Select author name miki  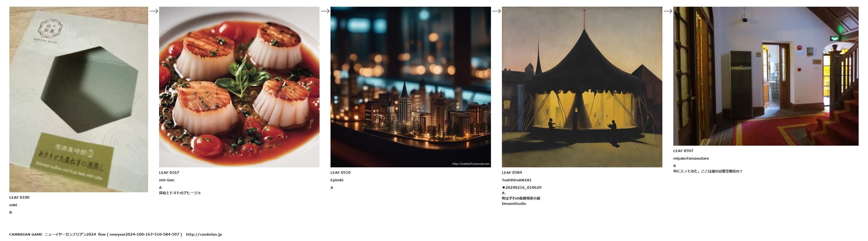(x=13, y=205)
